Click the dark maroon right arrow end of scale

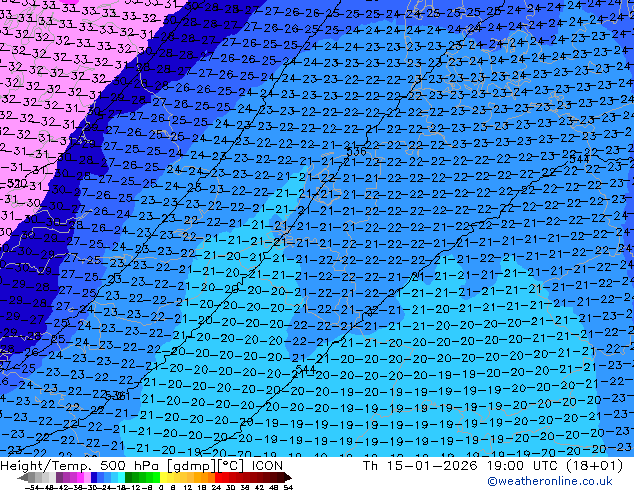click(x=287, y=477)
